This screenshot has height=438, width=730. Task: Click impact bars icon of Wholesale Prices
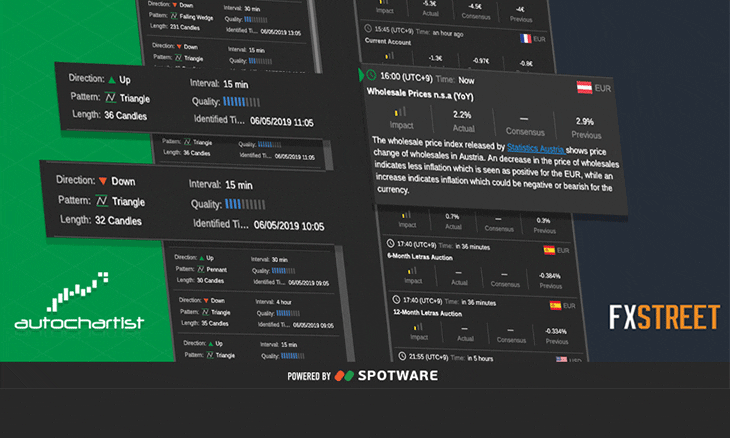[400, 112]
